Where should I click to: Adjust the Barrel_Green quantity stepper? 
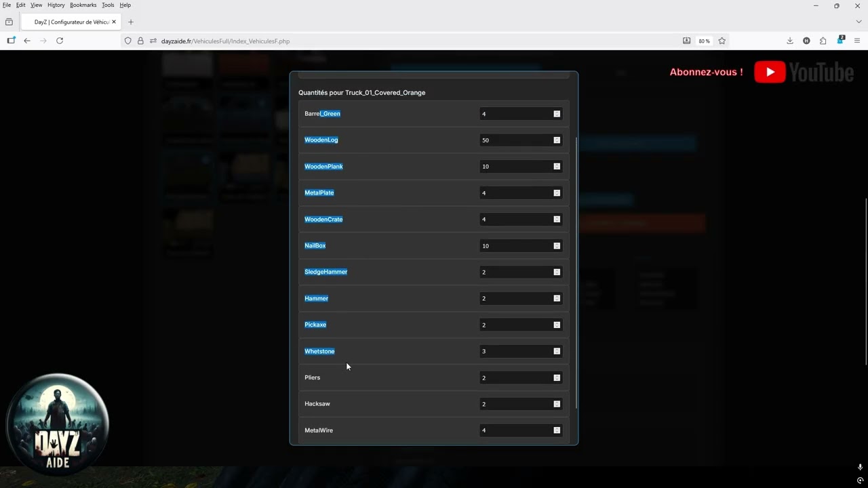(x=557, y=114)
